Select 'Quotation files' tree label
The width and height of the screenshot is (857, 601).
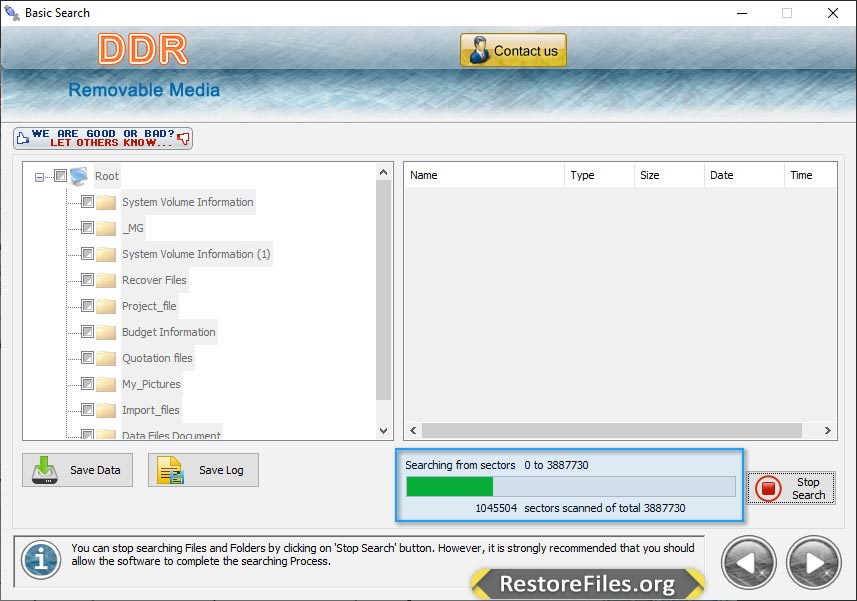157,358
